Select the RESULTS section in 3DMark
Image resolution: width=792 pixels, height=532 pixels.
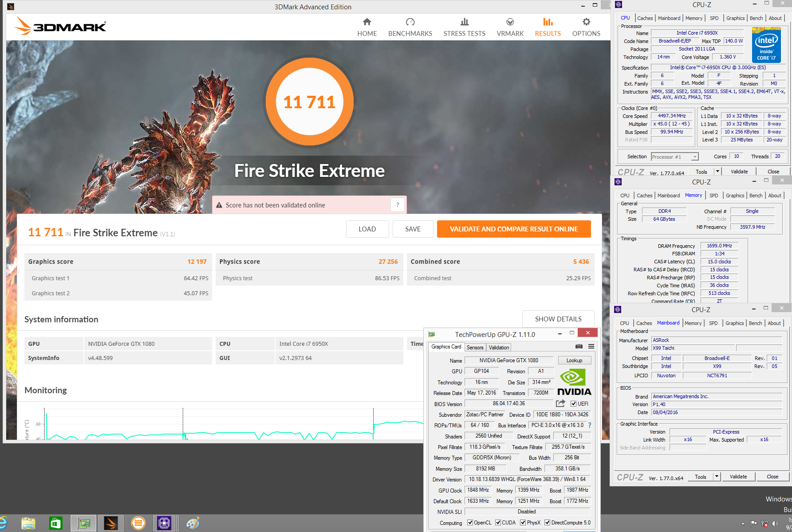point(548,27)
